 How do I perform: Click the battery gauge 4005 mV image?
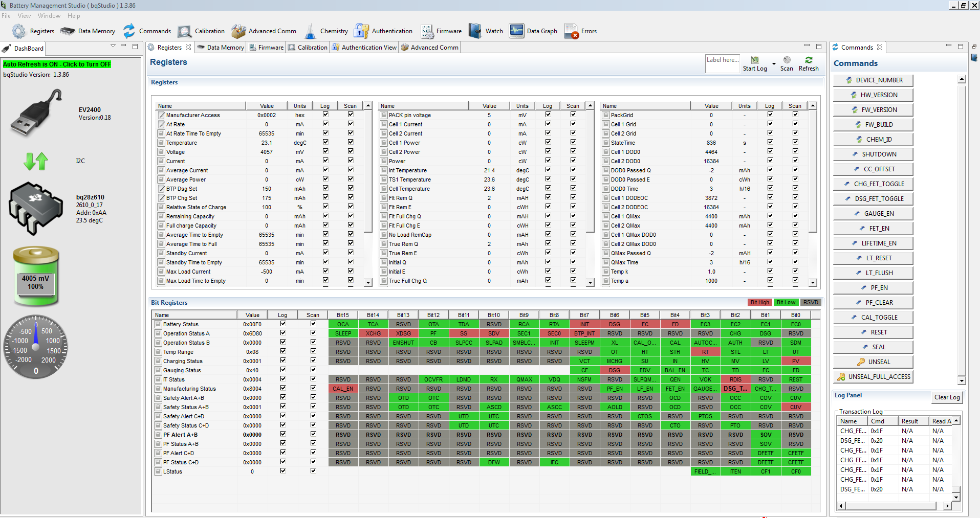pos(36,276)
